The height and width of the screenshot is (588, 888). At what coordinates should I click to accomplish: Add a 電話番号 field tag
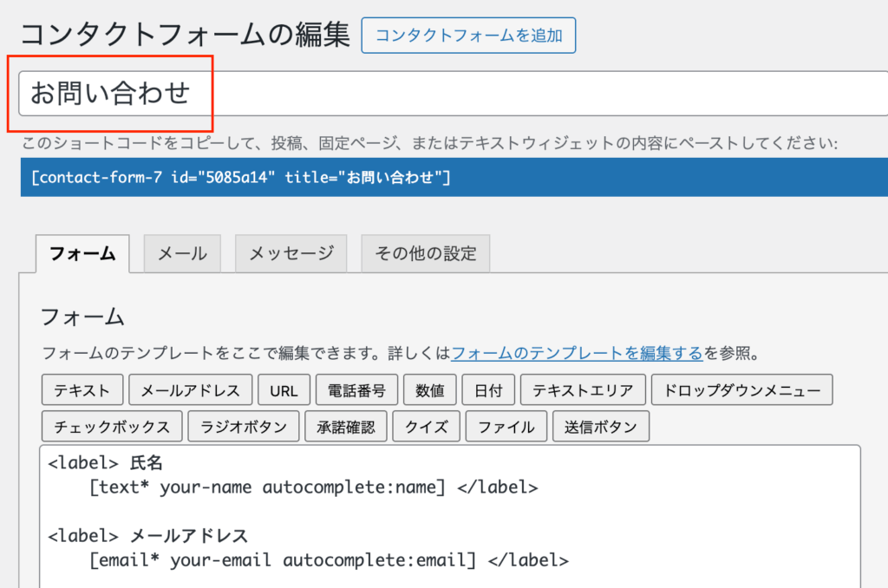[x=357, y=390]
